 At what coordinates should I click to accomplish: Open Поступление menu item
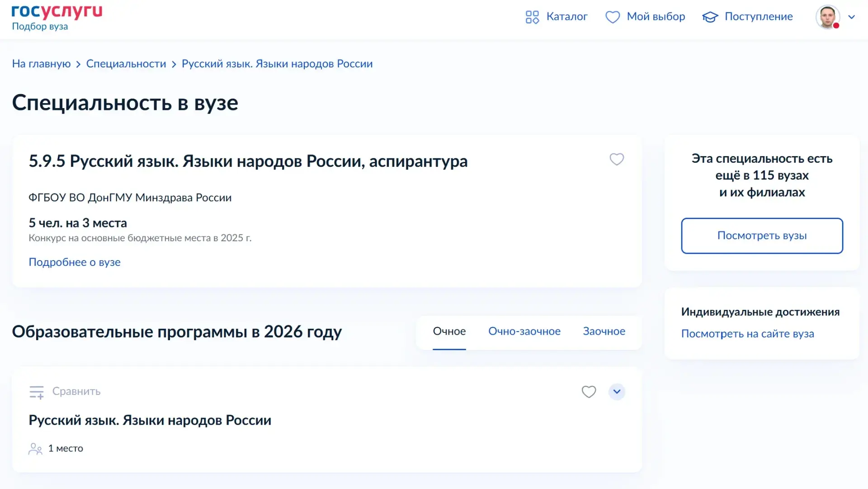(x=759, y=17)
